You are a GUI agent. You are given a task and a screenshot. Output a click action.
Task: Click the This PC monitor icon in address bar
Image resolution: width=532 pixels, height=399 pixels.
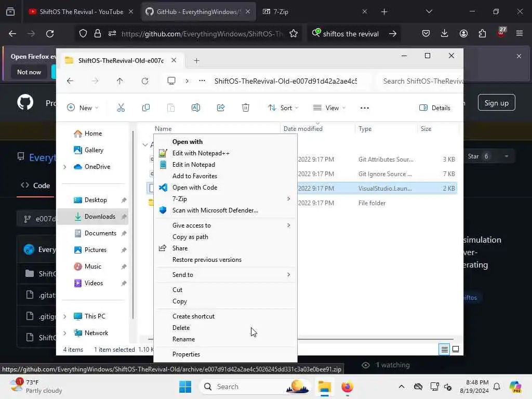171,81
